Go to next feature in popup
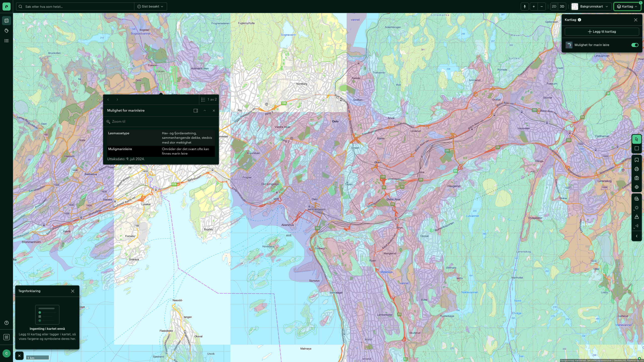 117,100
